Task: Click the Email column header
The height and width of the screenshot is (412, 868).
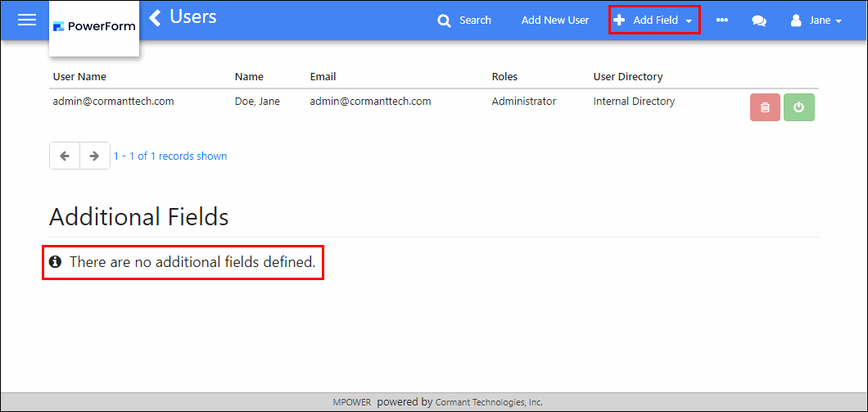Action: pos(323,76)
